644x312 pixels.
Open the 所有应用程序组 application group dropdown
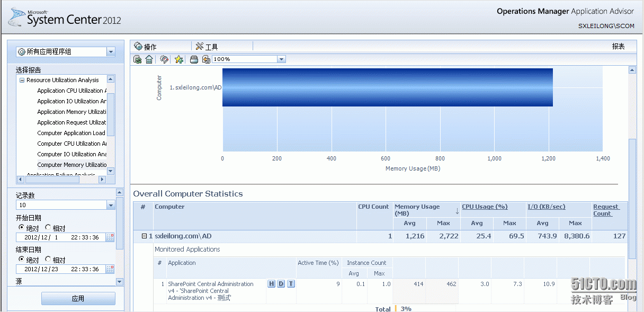click(x=111, y=52)
